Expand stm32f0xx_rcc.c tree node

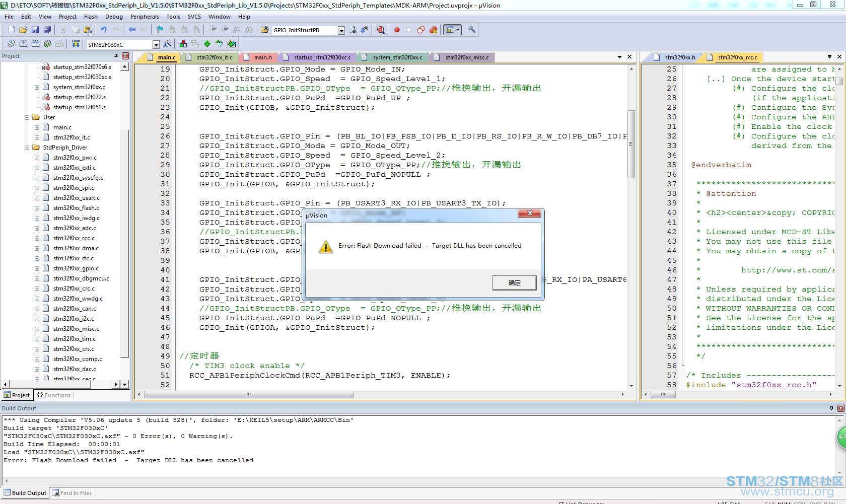(x=37, y=238)
